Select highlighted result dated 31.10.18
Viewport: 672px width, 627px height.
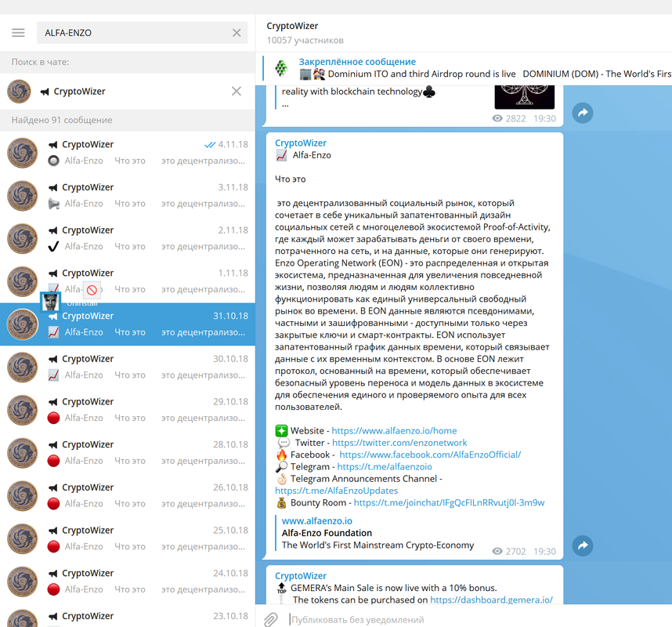[x=128, y=324]
